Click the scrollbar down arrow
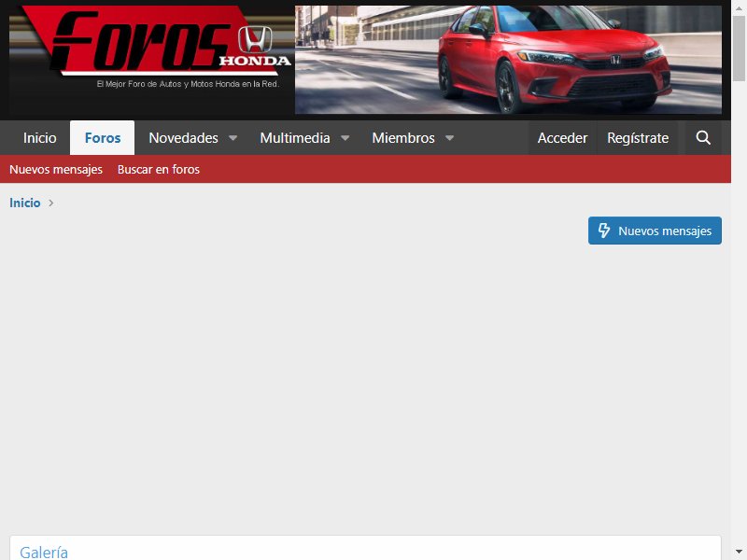 tap(739, 553)
